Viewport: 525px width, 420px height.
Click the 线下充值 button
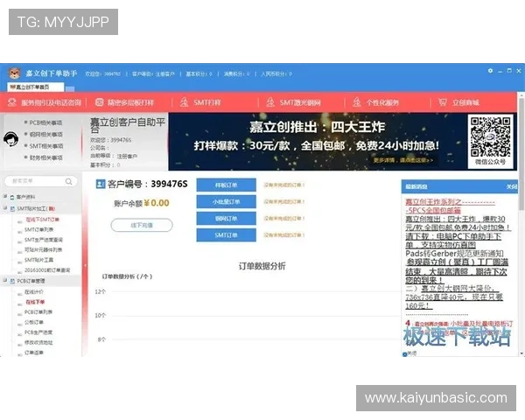142,225
